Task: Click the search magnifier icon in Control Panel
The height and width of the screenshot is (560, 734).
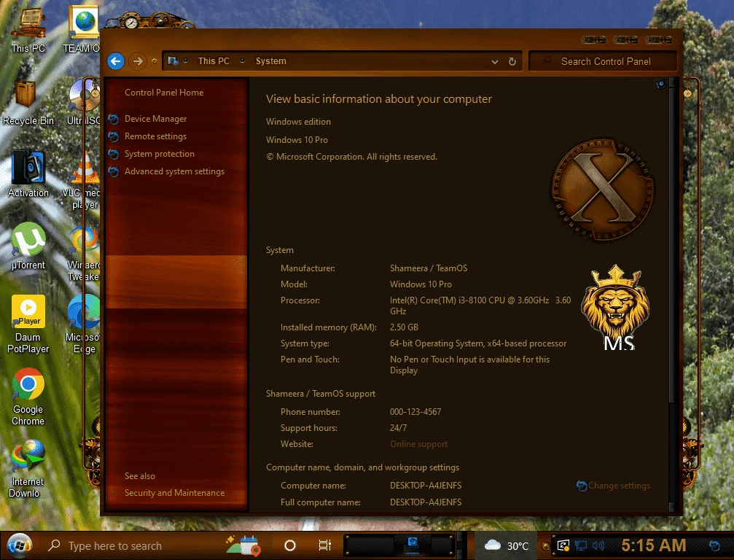Action: [546, 61]
